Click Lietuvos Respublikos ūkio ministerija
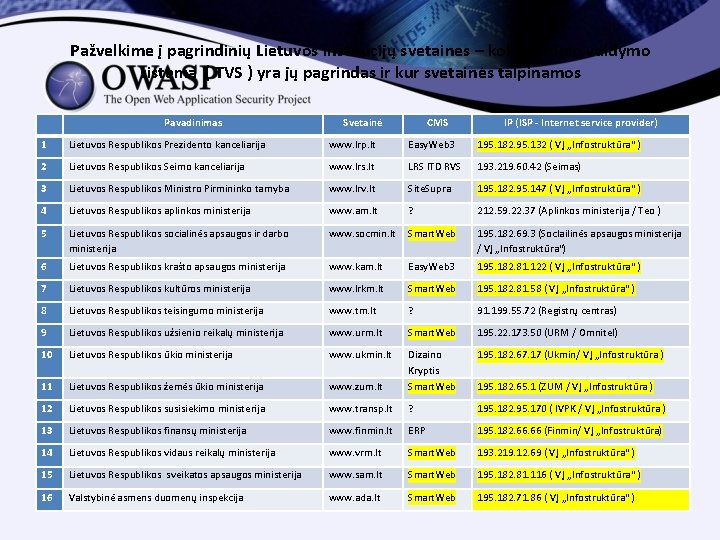Screen dimensions: 720x540 point(151,355)
